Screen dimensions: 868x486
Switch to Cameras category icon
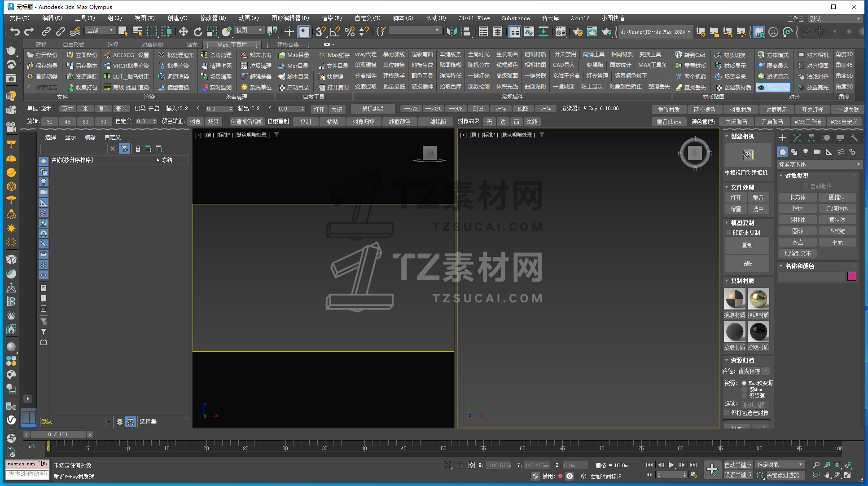coord(817,152)
